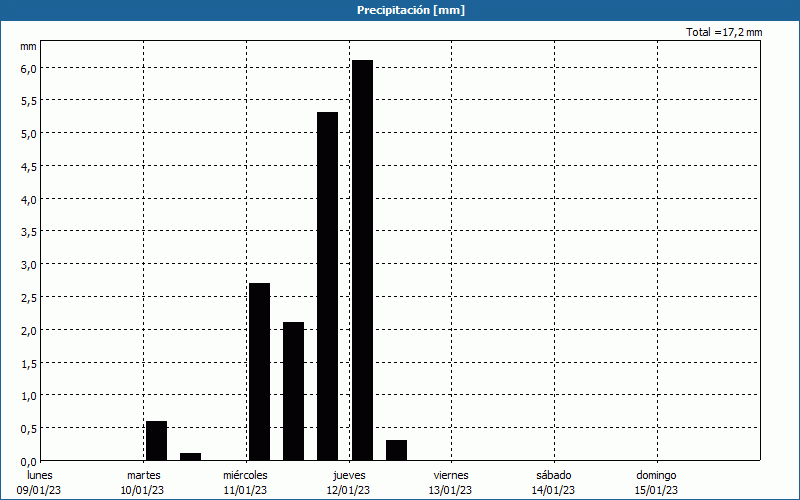Click the viernes axis label
The height and width of the screenshot is (500, 800).
(451, 475)
